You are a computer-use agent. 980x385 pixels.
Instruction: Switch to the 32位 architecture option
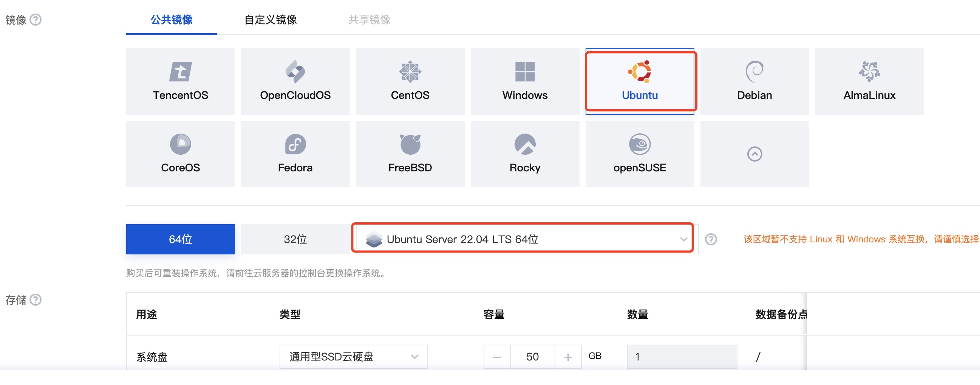[295, 239]
